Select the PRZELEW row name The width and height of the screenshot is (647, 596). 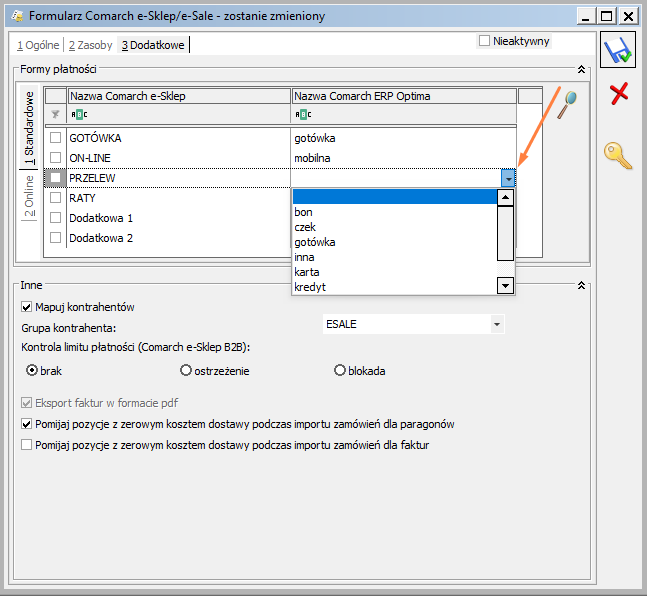[x=92, y=178]
